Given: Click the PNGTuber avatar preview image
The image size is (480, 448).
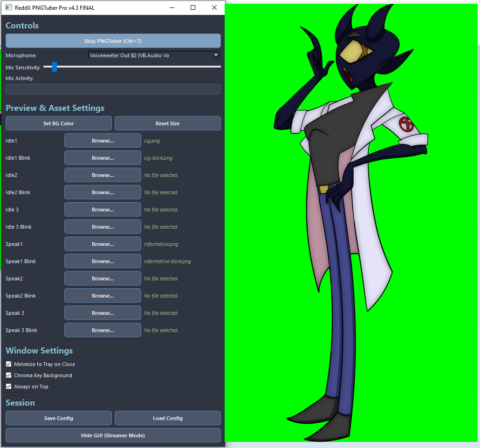Looking at the screenshot, I should tap(351, 223).
